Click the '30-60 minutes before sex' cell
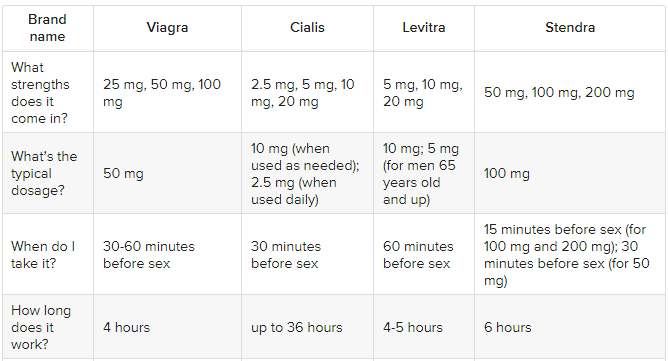 click(x=167, y=254)
